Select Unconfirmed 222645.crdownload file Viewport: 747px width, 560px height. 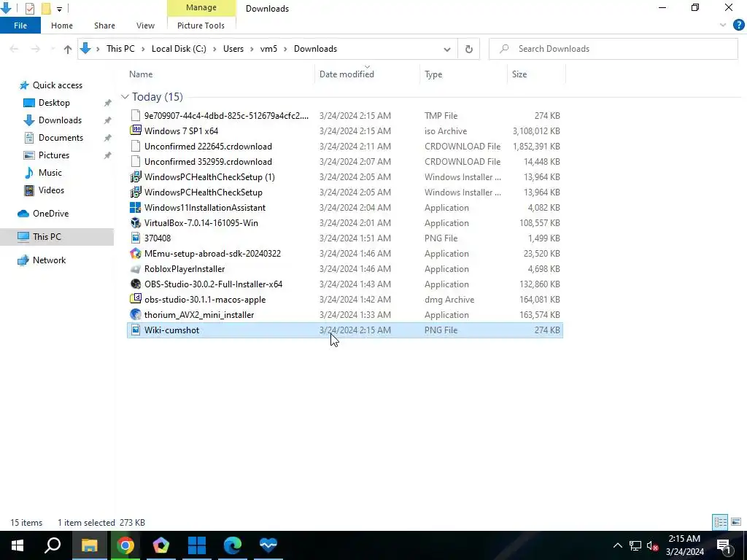point(208,146)
